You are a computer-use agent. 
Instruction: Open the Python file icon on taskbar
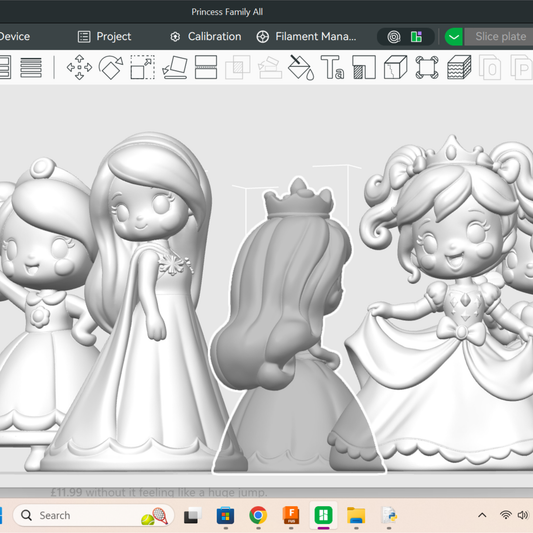[x=389, y=515]
